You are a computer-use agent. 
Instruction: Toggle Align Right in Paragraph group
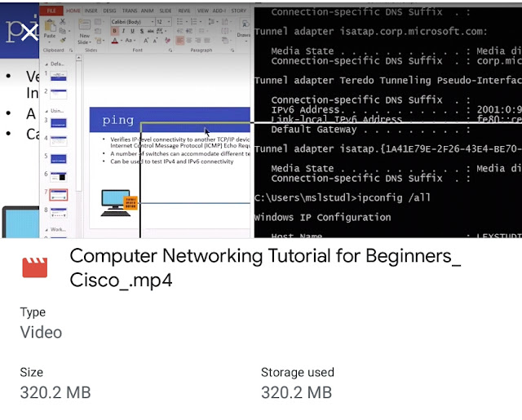click(198, 41)
